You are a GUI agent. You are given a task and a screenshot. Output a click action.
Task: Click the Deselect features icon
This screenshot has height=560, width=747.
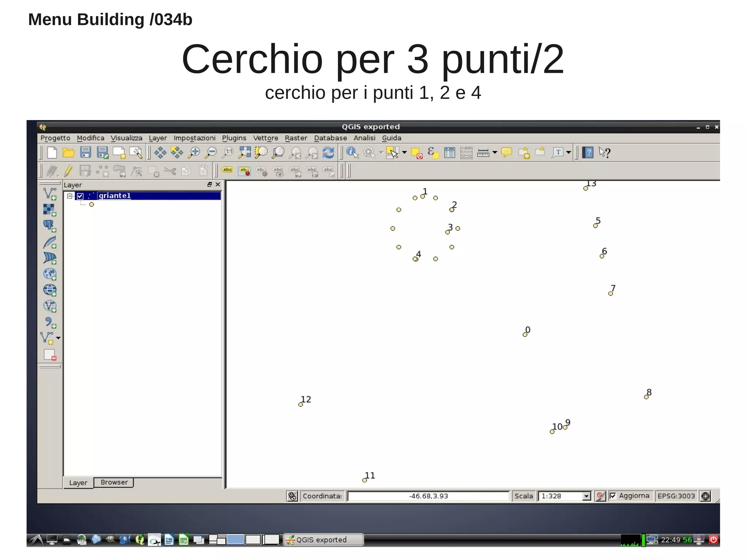point(417,152)
